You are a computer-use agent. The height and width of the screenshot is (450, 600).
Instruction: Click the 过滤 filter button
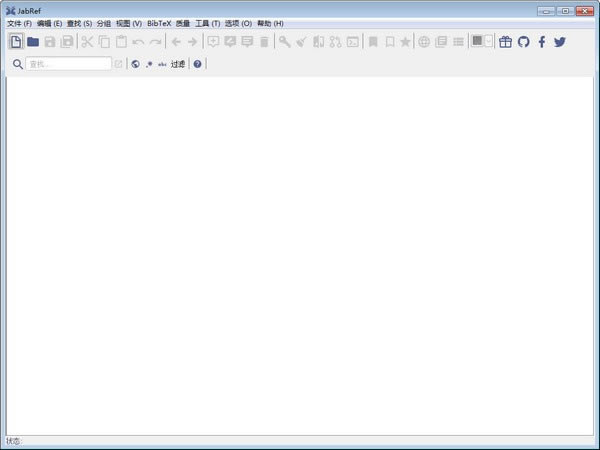(178, 64)
